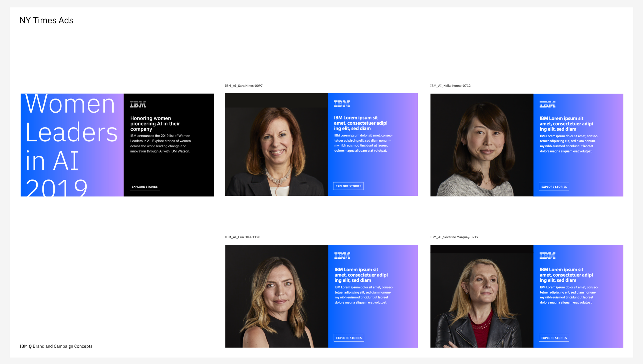Select the Séverine Marquay portrait photo
This screenshot has height=364, width=643.
point(482,296)
